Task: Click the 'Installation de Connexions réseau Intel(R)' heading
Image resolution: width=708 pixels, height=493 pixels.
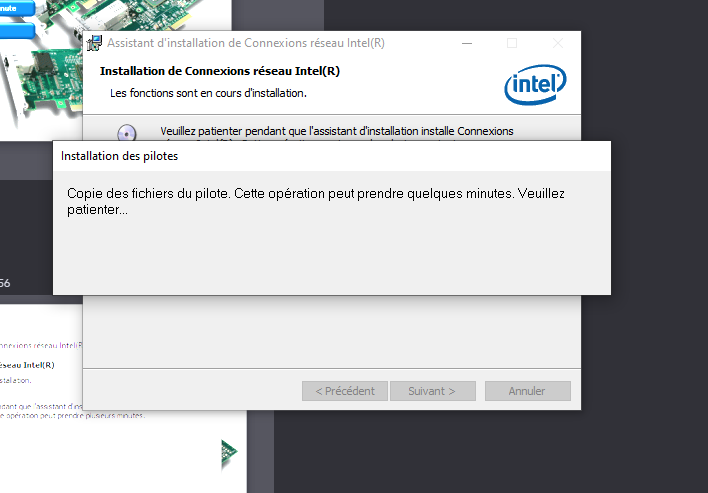Action: 220,71
